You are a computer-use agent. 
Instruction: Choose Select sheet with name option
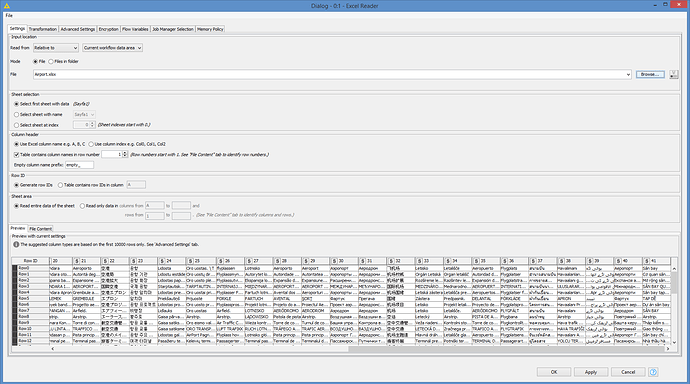16,115
